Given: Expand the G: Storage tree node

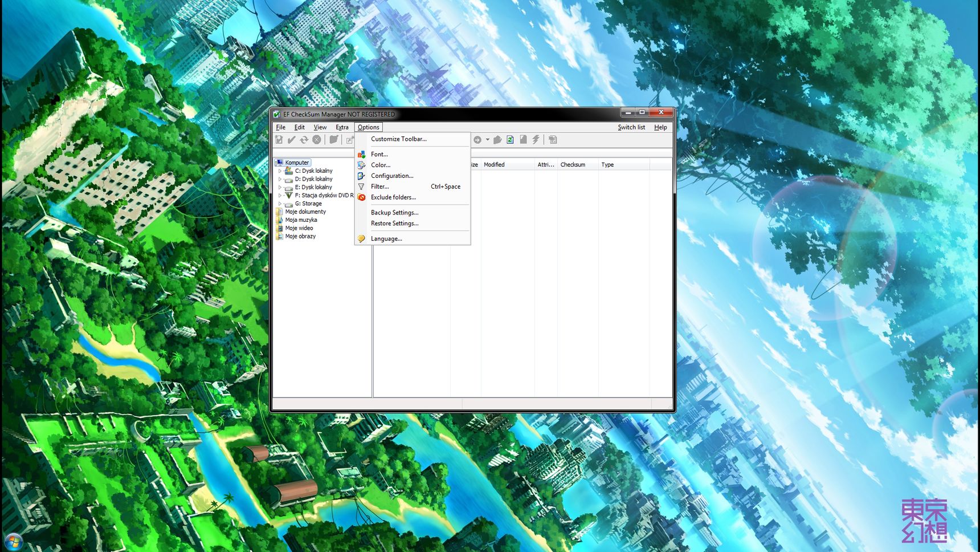Looking at the screenshot, I should pos(280,204).
